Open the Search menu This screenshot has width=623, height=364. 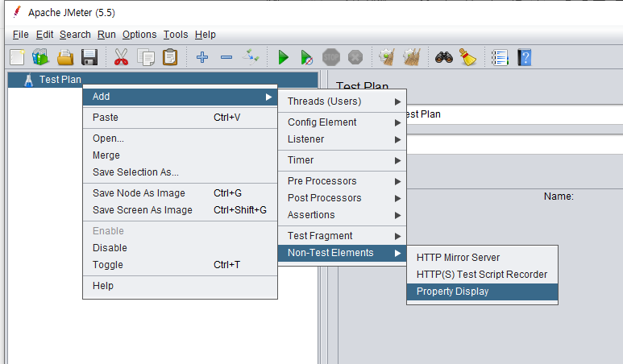75,35
